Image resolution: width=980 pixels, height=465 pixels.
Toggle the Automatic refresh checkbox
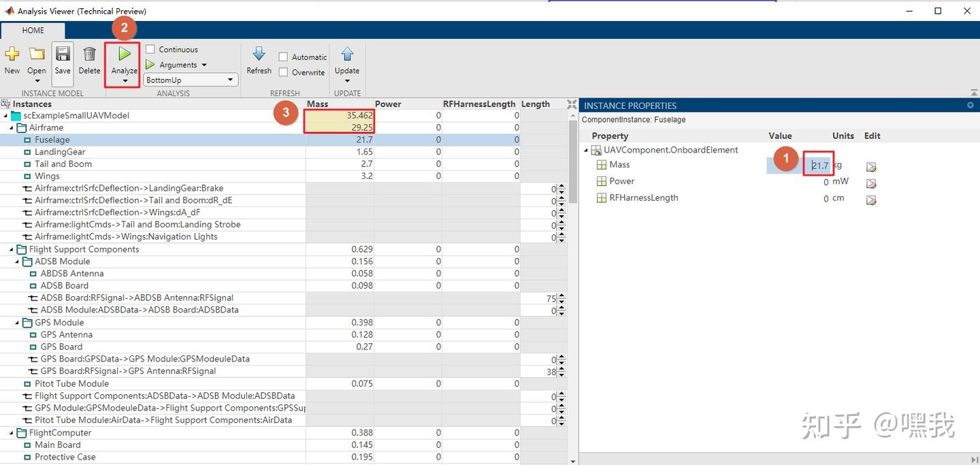click(283, 57)
